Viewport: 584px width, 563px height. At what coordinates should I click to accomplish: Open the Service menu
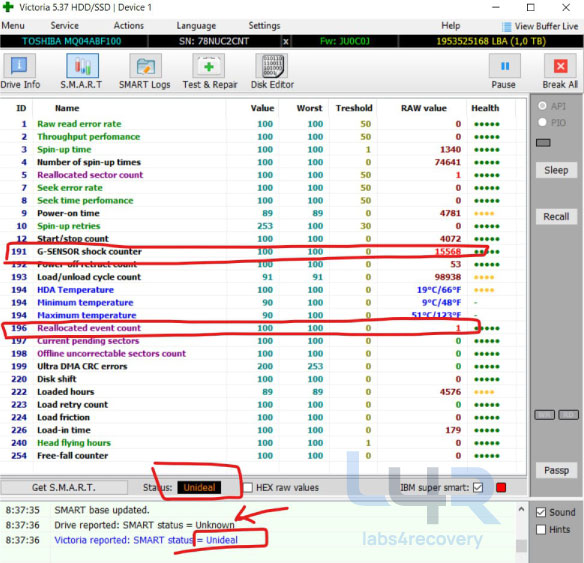coord(64,26)
